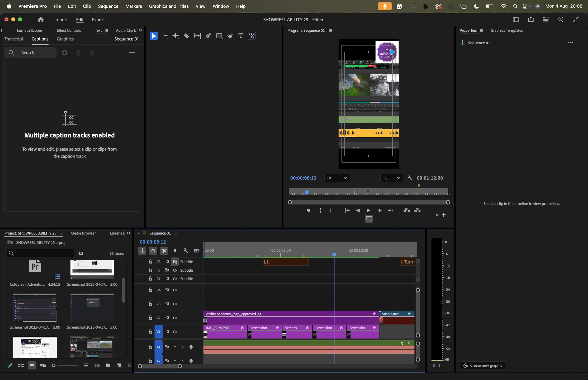The width and height of the screenshot is (588, 380).
Task: Open the Fit zoom level dropdown
Action: click(337, 178)
